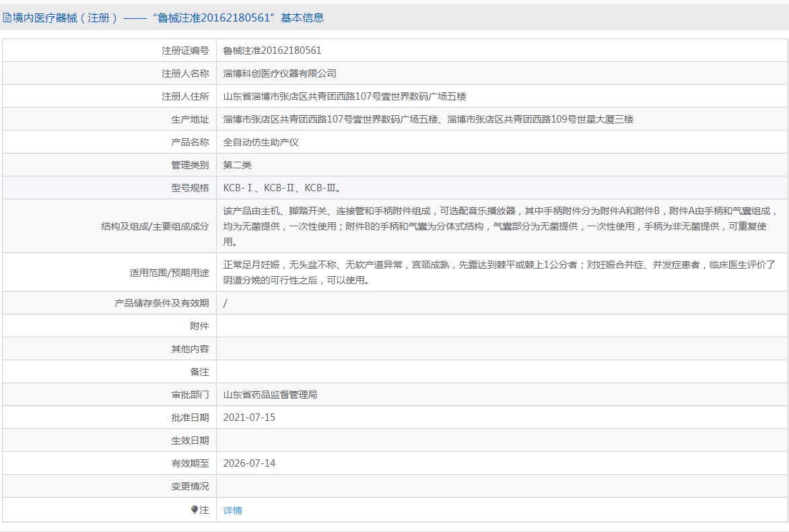Click the 型号规格 label
Image resolution: width=789 pixels, height=532 pixels.
point(190,188)
